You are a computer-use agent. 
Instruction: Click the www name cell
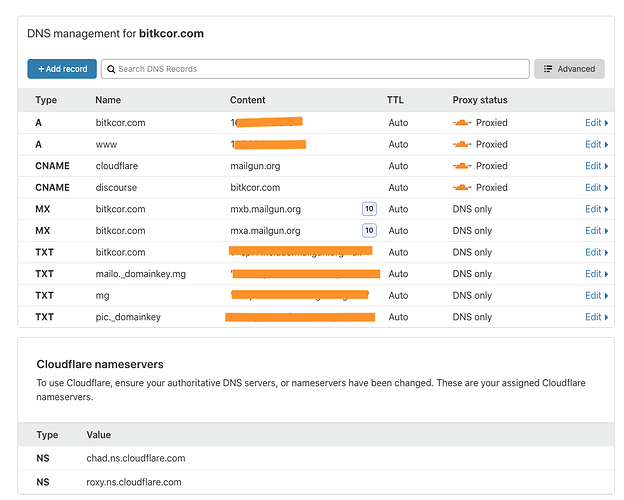click(x=106, y=145)
